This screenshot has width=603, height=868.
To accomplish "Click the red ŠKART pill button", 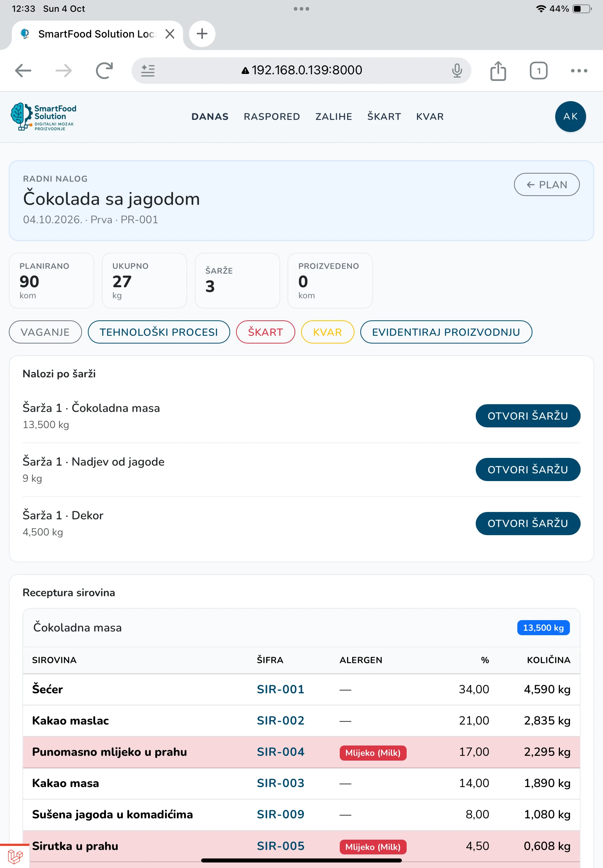I will click(x=265, y=332).
